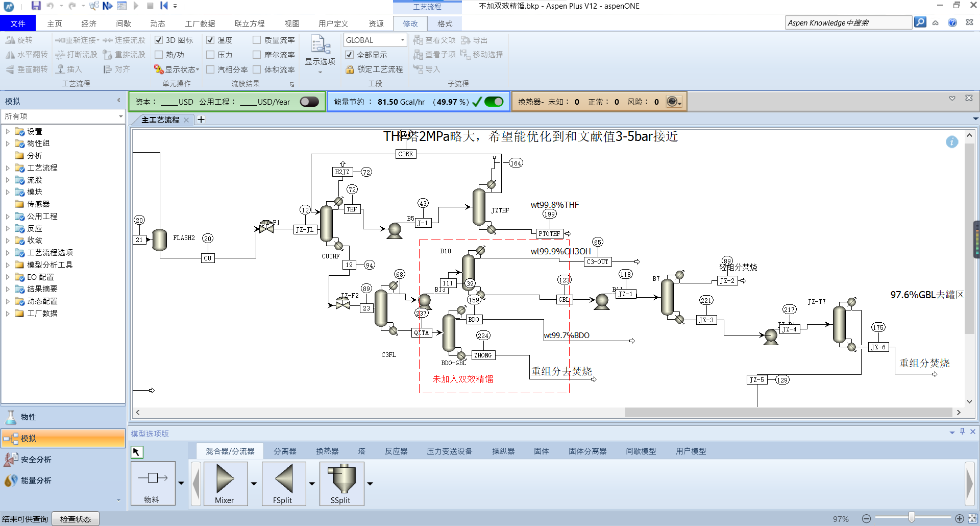Click the vertical flip 垂直翻转 icon
This screenshot has height=526, width=980.
10,69
